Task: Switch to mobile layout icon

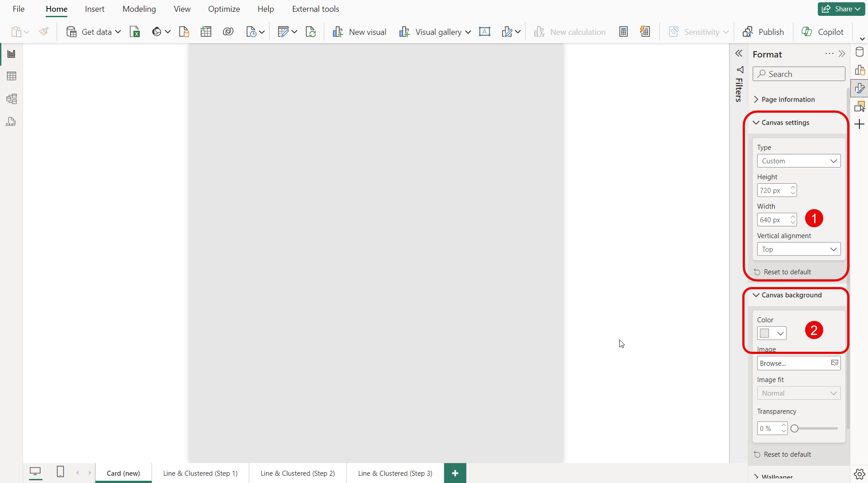Action: click(60, 472)
